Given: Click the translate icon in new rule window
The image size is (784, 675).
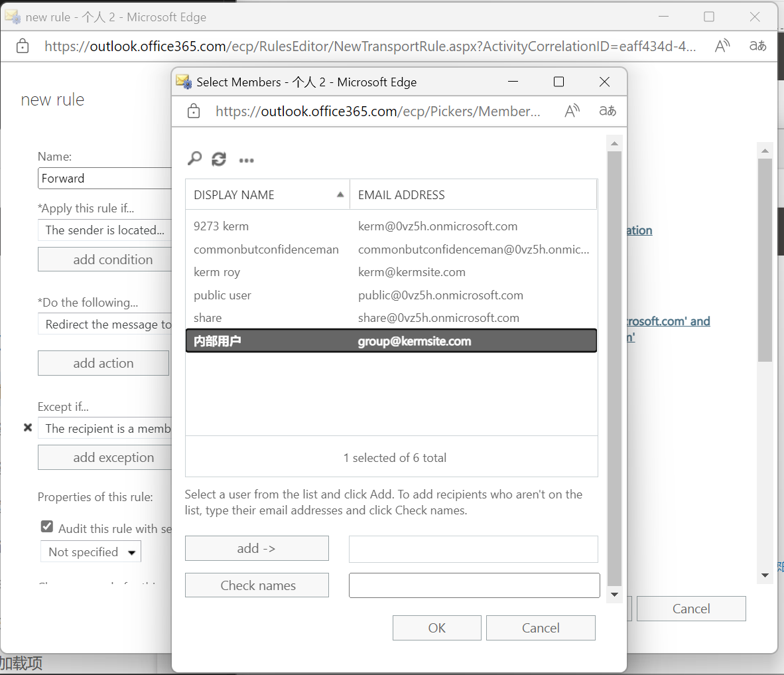Looking at the screenshot, I should coord(757,46).
